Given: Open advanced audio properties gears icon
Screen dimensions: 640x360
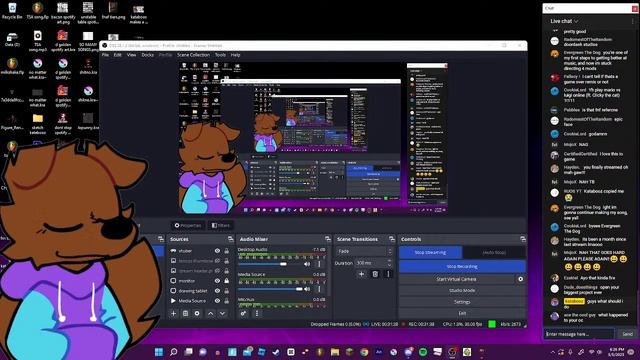Looking at the screenshot, I should pos(243,313).
